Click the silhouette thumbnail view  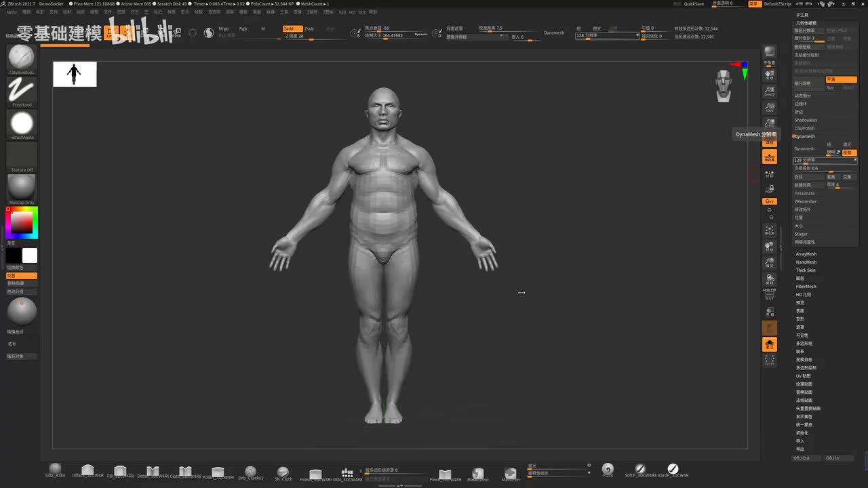pyautogui.click(x=75, y=74)
